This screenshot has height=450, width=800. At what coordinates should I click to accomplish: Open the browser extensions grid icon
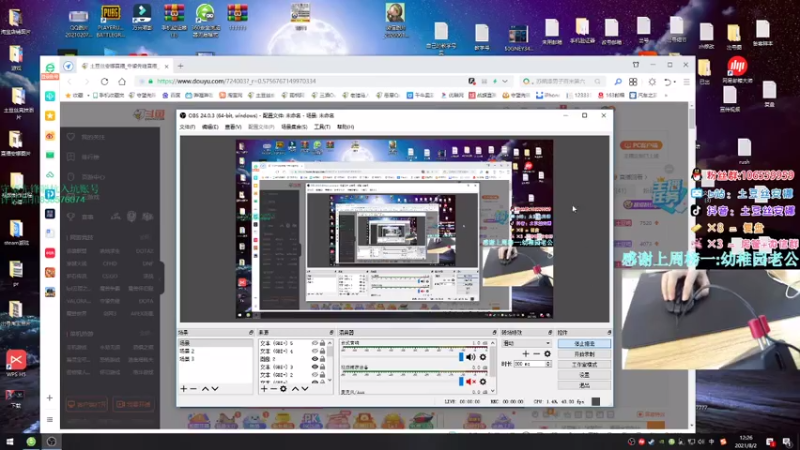click(633, 82)
